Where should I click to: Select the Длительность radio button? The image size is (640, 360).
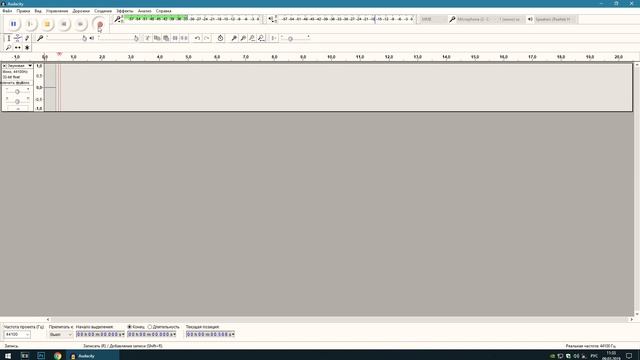[x=150, y=327]
